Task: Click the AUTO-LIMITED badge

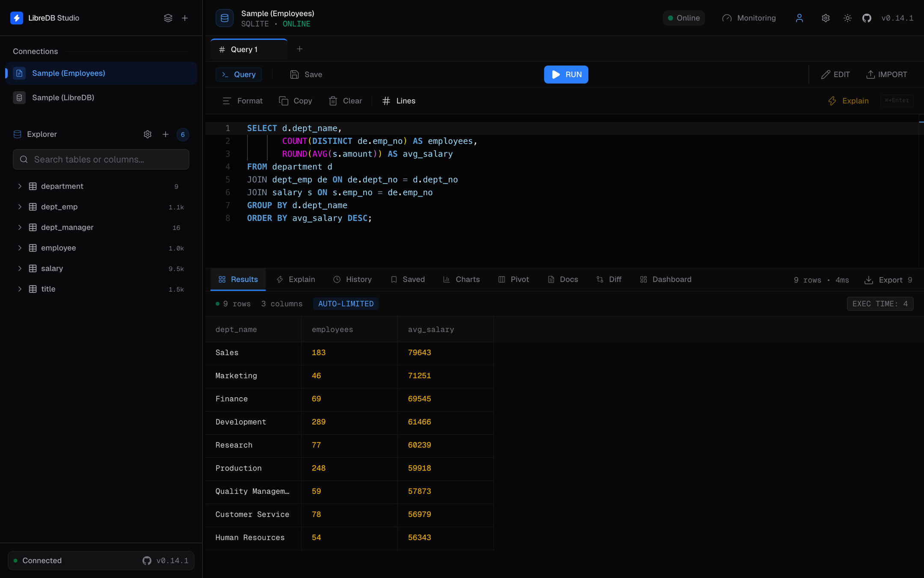Action: click(346, 304)
